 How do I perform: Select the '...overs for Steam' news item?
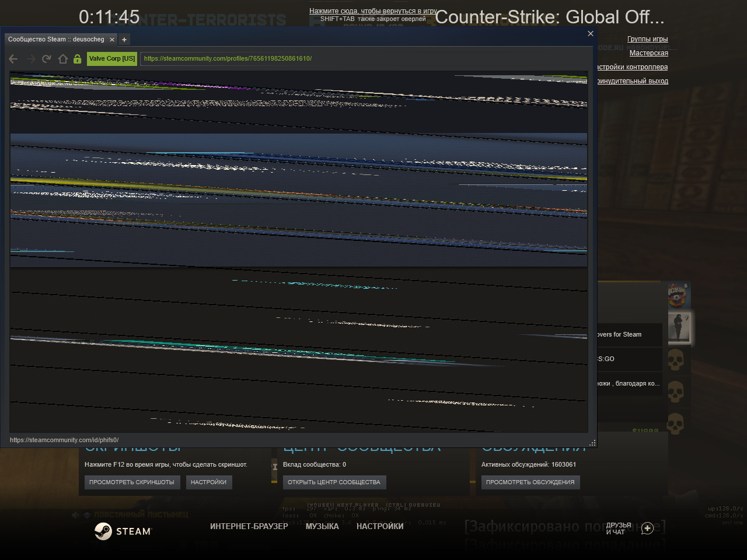pos(630,335)
